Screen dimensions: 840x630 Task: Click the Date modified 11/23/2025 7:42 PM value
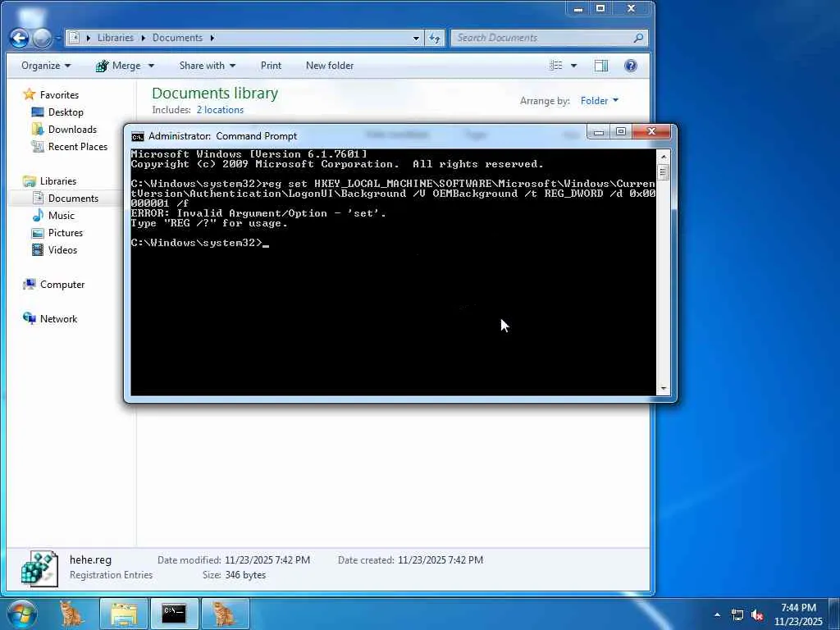click(x=267, y=559)
